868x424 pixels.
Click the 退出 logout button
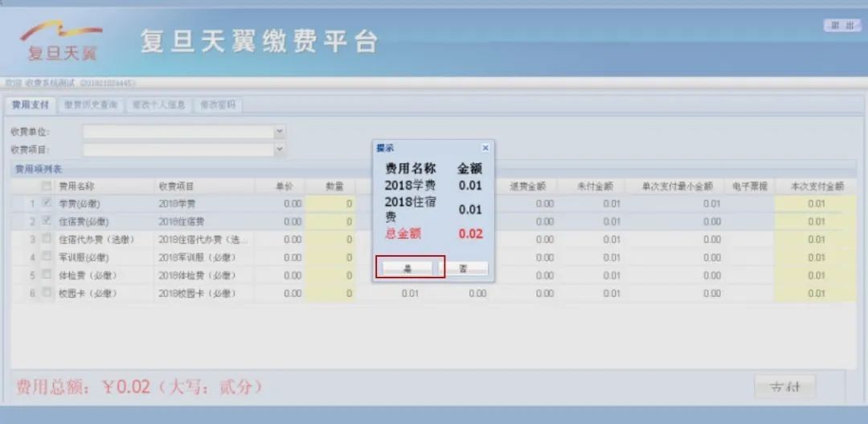point(841,26)
